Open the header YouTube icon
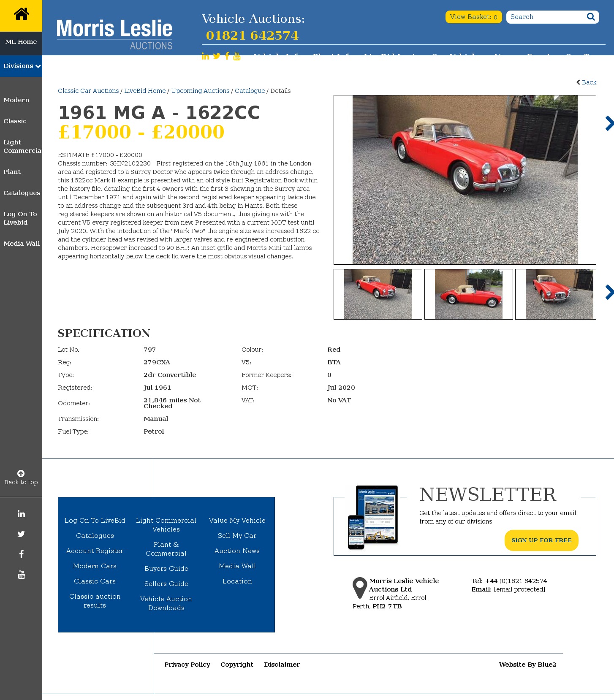The height and width of the screenshot is (700, 614). pos(237,56)
